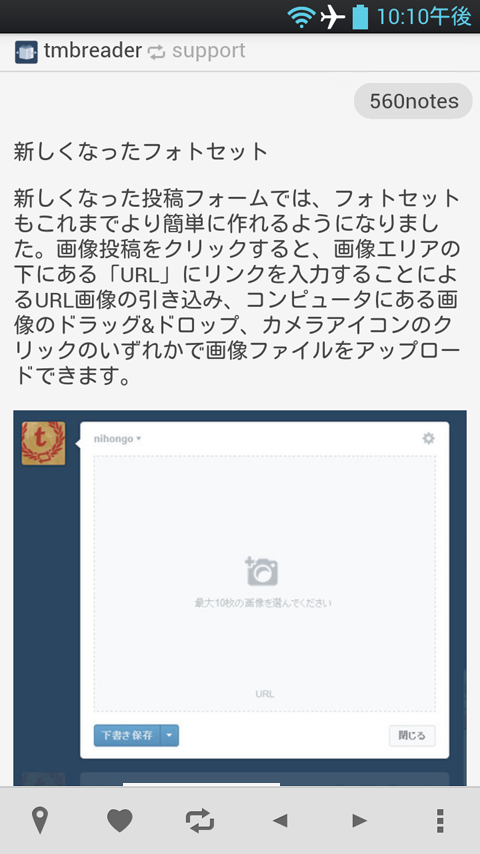The image size is (480, 854).
Task: Click the camera upload icon in image
Action: (x=262, y=571)
